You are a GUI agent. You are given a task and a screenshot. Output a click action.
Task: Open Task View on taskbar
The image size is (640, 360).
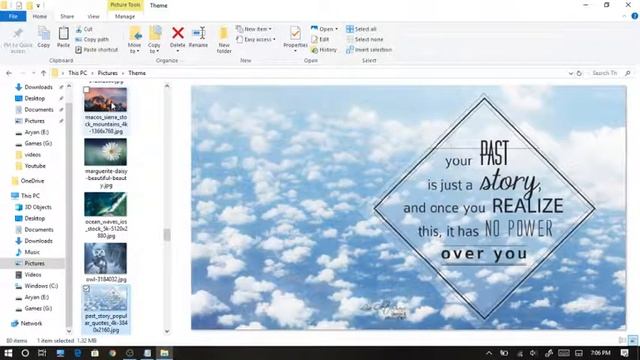(x=42, y=353)
